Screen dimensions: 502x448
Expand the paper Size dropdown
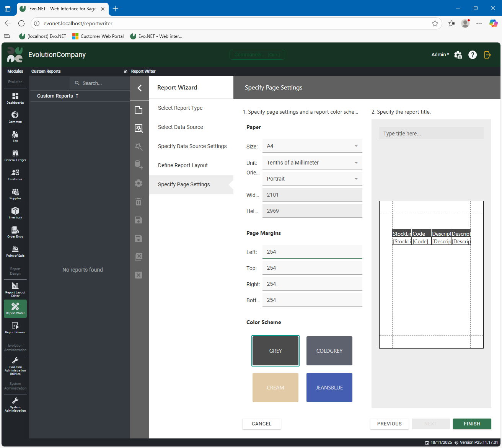(x=312, y=146)
